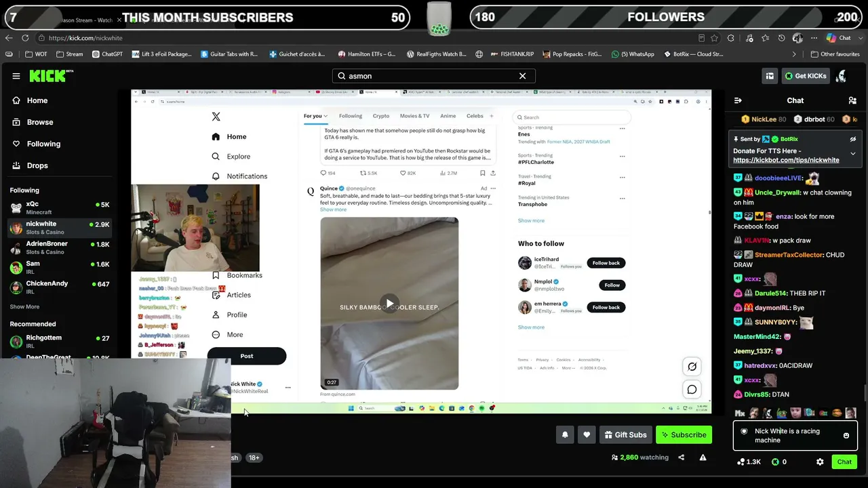The image size is (868, 488).
Task: Open the Stream bookmark folder
Action: (x=70, y=54)
